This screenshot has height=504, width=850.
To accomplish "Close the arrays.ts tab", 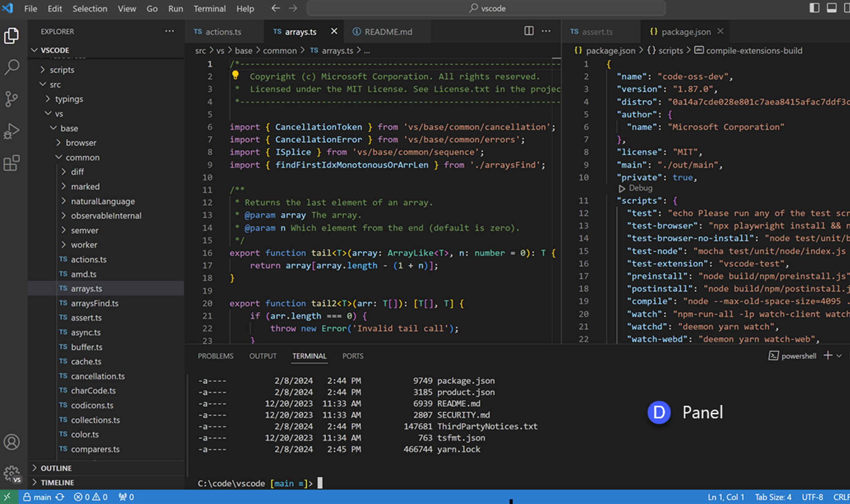I will click(x=334, y=31).
